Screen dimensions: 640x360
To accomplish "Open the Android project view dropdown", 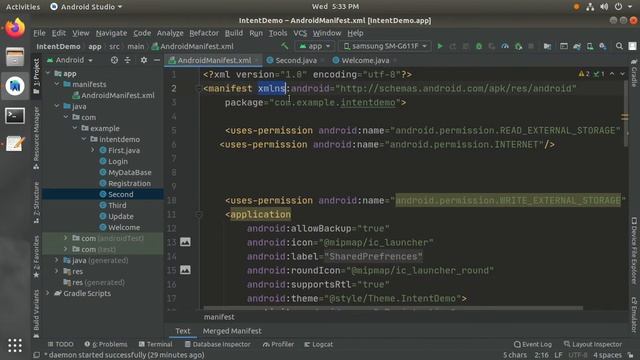I will tap(70, 60).
